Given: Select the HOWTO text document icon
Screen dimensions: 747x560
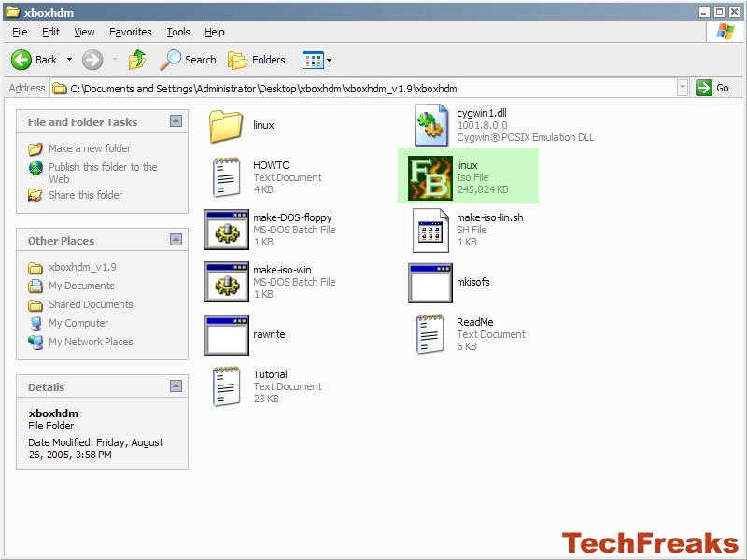Looking at the screenshot, I should click(226, 177).
